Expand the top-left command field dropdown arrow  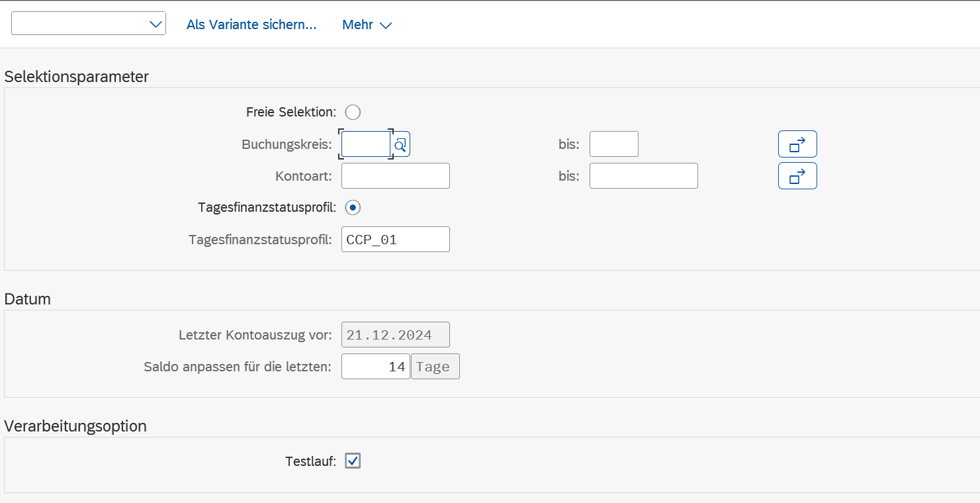coord(156,24)
